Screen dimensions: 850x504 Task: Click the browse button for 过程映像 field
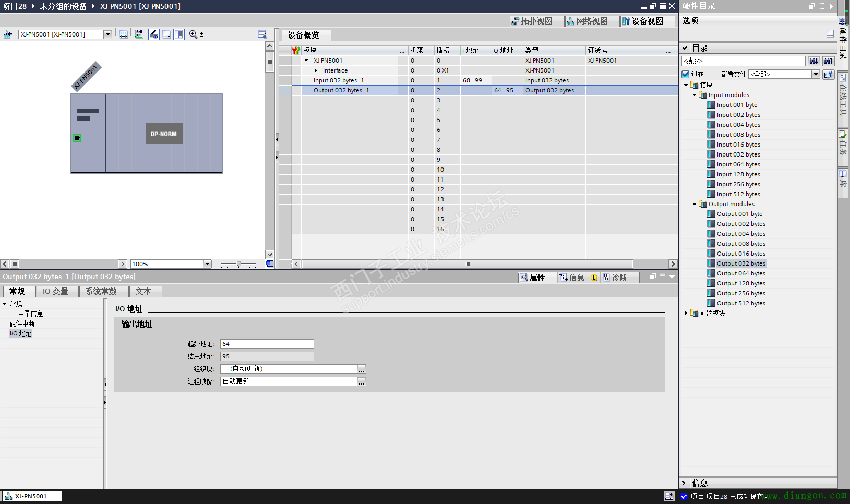point(362,381)
